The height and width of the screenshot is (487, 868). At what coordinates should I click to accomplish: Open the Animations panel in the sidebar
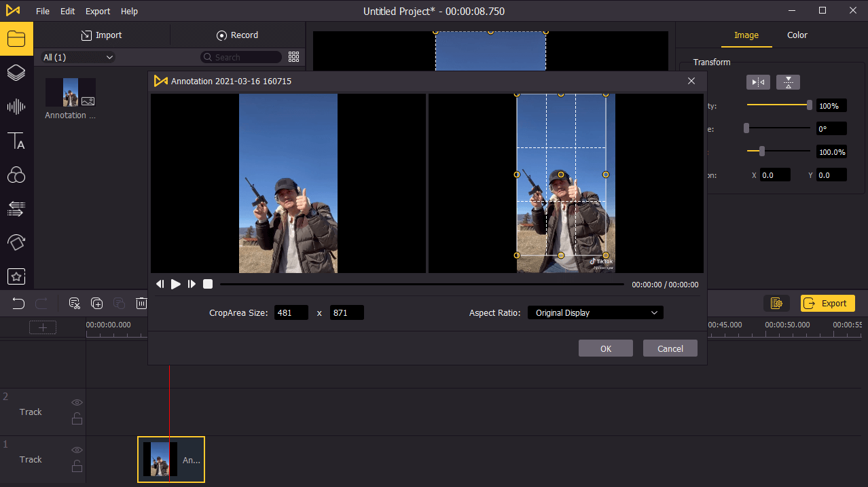tap(16, 242)
